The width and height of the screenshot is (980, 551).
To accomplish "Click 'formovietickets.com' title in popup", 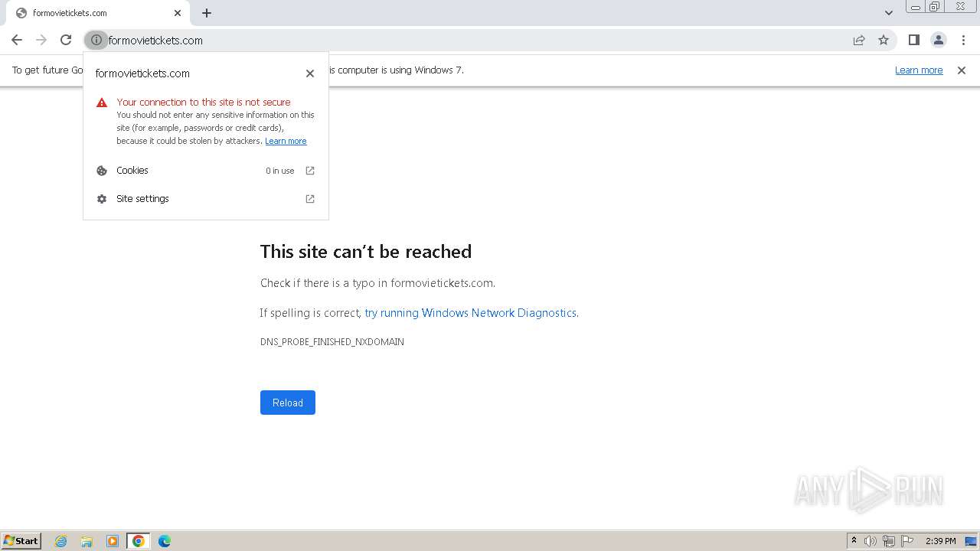I will tap(142, 73).
